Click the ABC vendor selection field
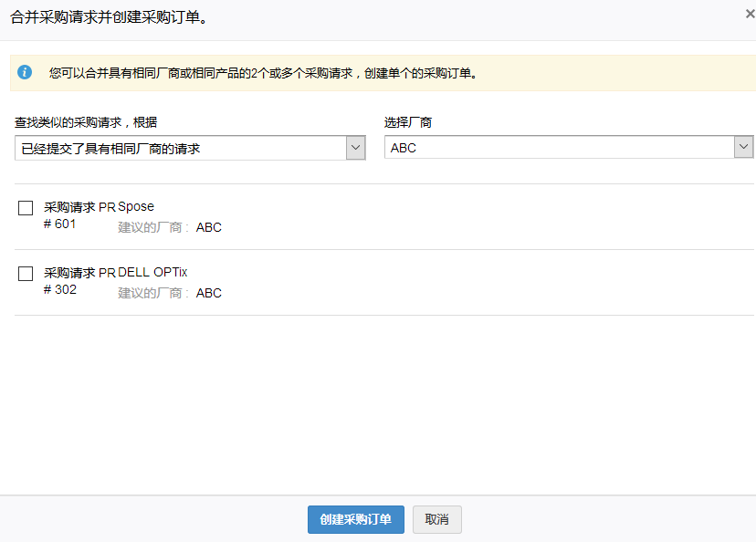Image resolution: width=756 pixels, height=542 pixels. pos(559,148)
